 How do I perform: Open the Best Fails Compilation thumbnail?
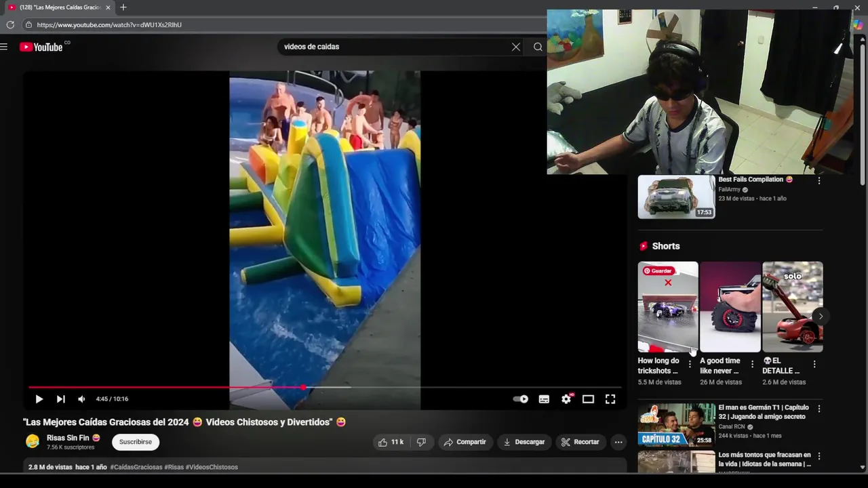pos(676,197)
